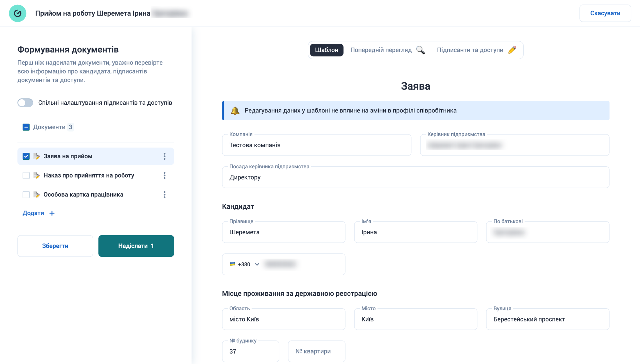Click the empty № квартири field

(316, 351)
